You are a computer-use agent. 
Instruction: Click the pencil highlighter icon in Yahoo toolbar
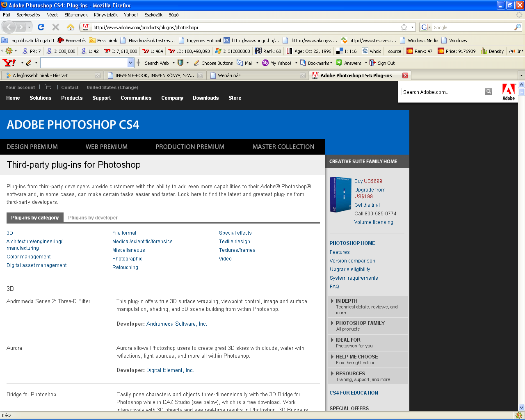[x=28, y=63]
